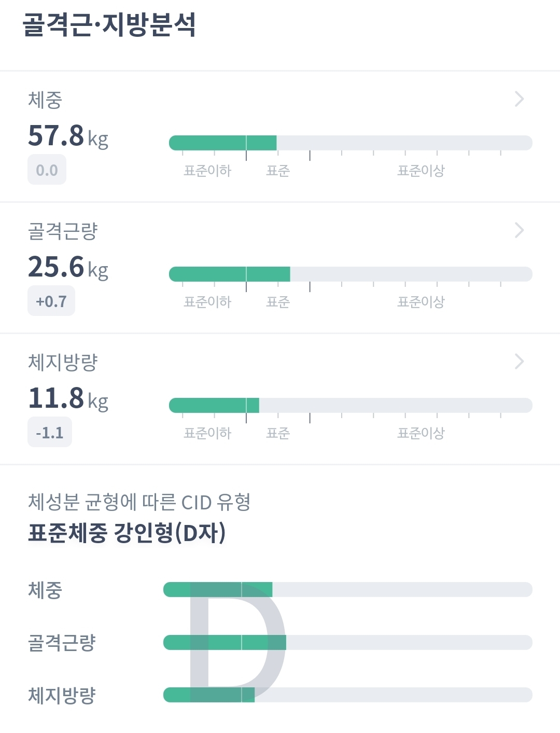Expand the 체중 row chevron arrow
Image resolution: width=560 pixels, height=733 pixels.
[x=519, y=99]
